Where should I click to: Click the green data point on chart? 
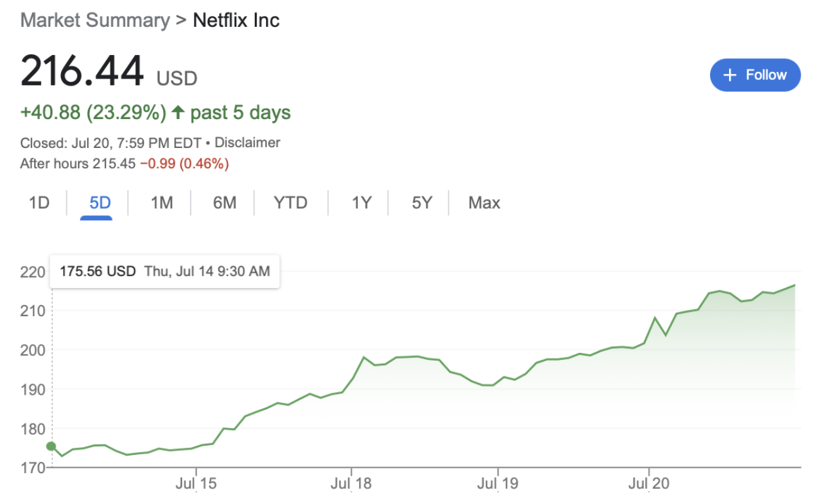pos(51,446)
